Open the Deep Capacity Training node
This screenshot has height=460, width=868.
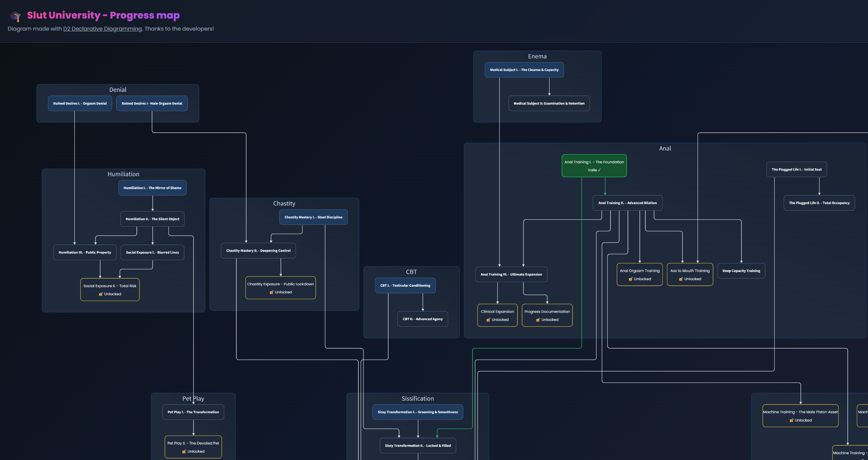[x=741, y=271]
